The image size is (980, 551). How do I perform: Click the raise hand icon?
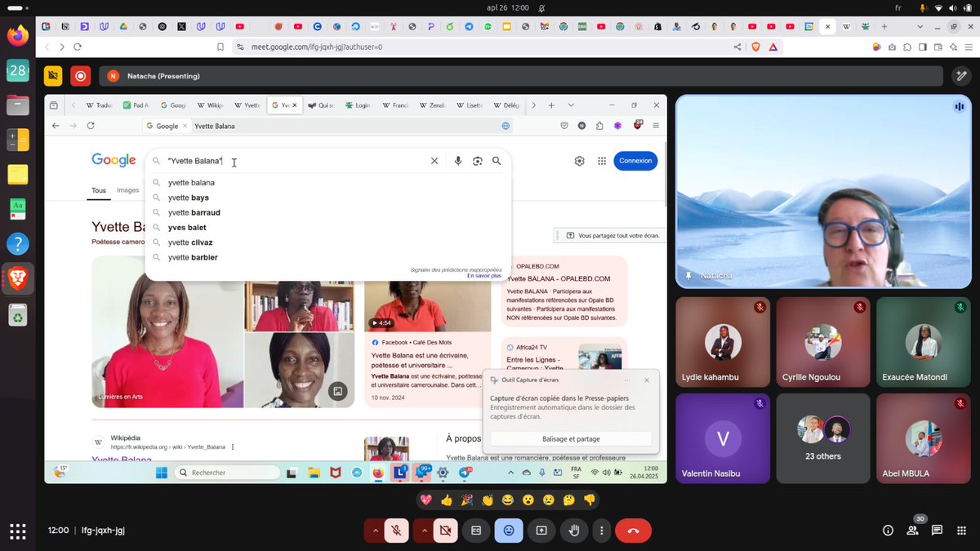pos(573,530)
